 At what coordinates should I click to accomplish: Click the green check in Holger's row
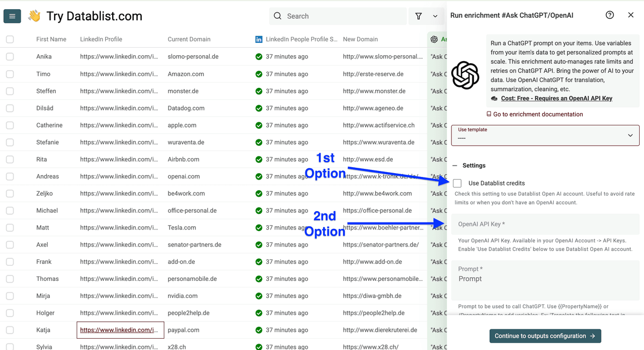(259, 313)
